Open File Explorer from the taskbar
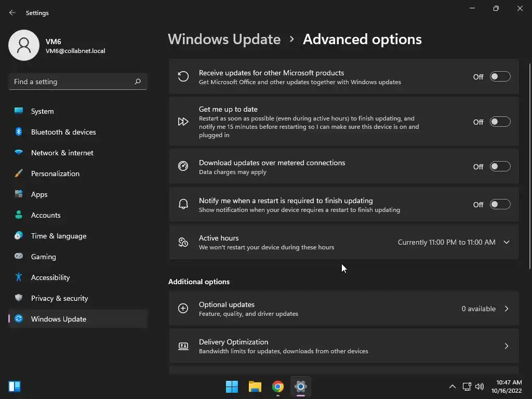The width and height of the screenshot is (532, 399). click(255, 387)
